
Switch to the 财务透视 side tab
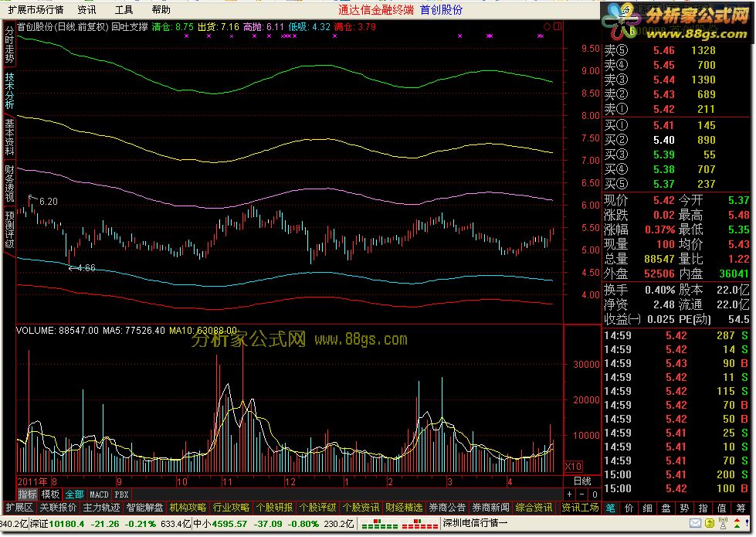(9, 183)
